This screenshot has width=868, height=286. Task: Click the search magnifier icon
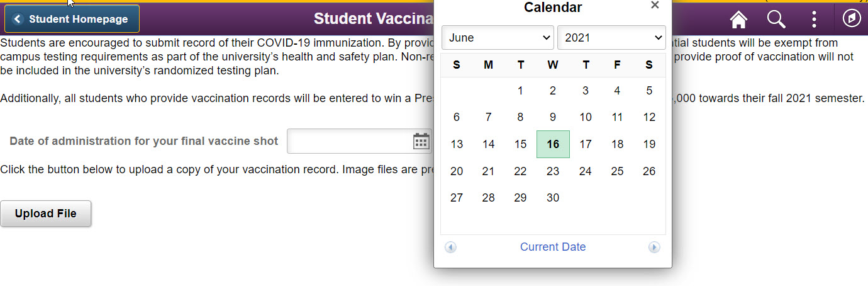tap(776, 20)
